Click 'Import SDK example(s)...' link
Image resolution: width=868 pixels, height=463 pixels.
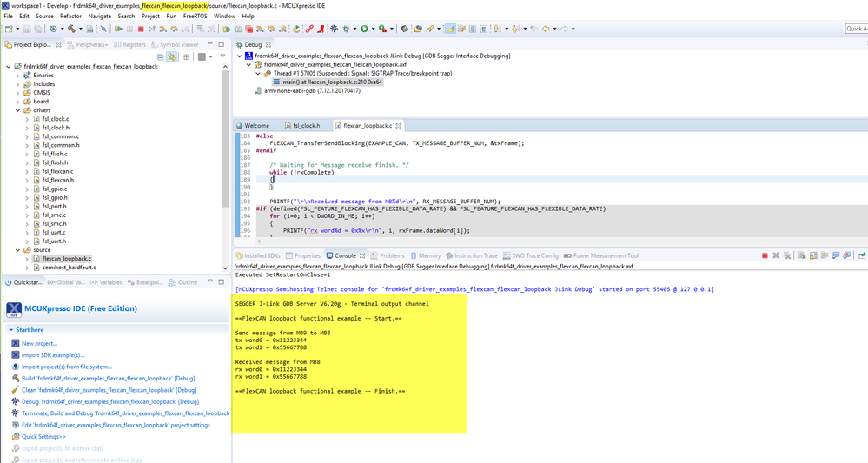53,355
